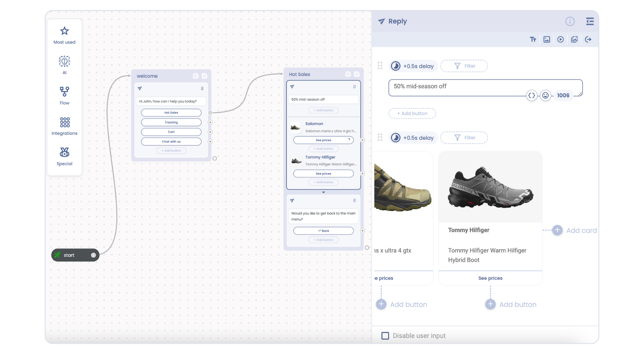644x354 pixels.
Task: Click AI icon on welcome node header
Action: pos(196,76)
